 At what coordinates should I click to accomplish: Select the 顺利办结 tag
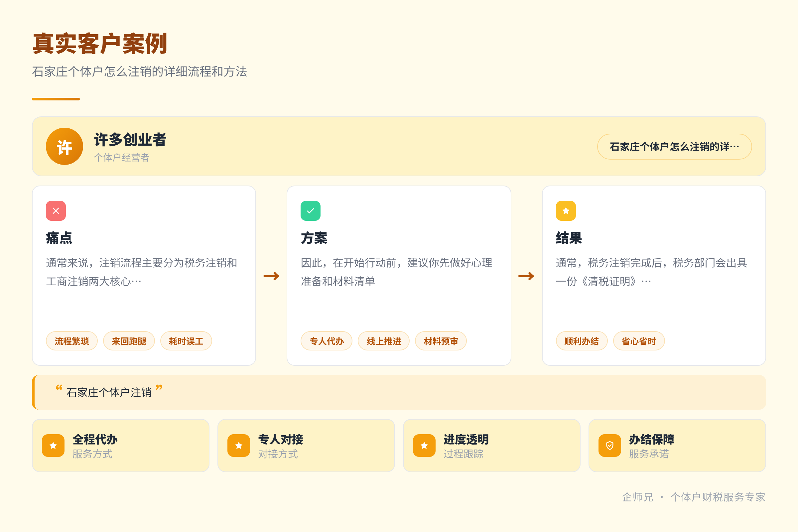582,341
